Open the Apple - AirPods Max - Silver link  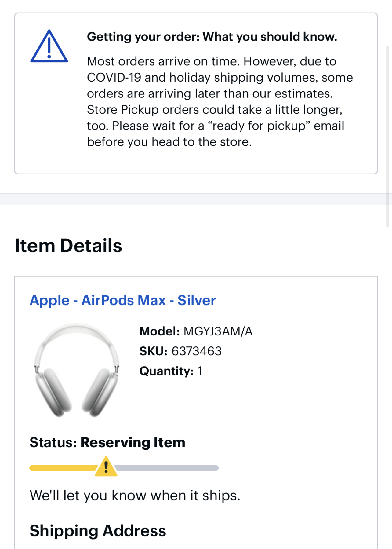(x=123, y=300)
